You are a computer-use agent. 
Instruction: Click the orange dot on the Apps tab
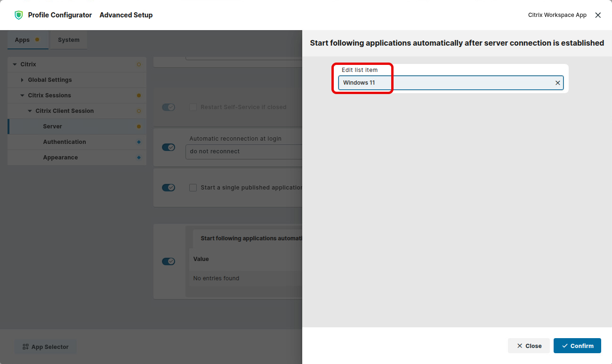coord(37,40)
